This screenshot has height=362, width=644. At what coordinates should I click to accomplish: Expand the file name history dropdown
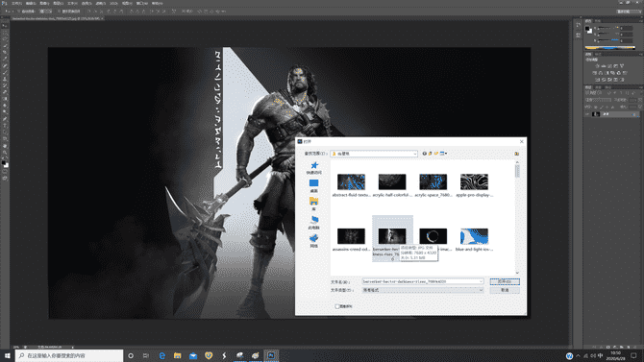pyautogui.click(x=481, y=281)
